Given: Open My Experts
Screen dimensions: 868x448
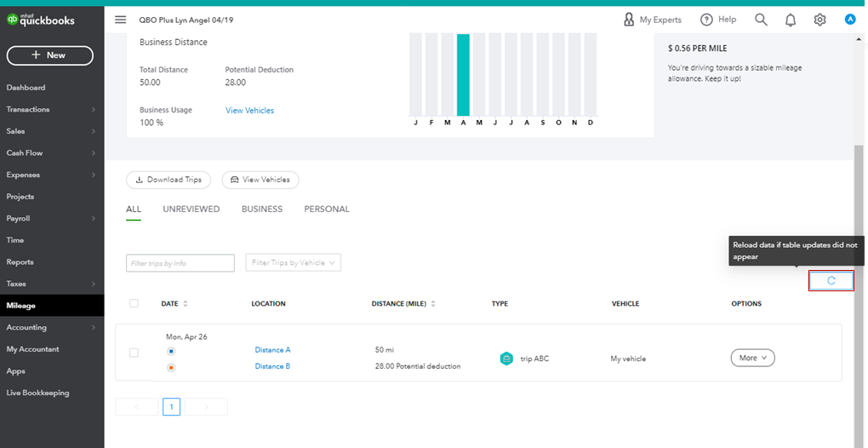Looking at the screenshot, I should point(652,20).
